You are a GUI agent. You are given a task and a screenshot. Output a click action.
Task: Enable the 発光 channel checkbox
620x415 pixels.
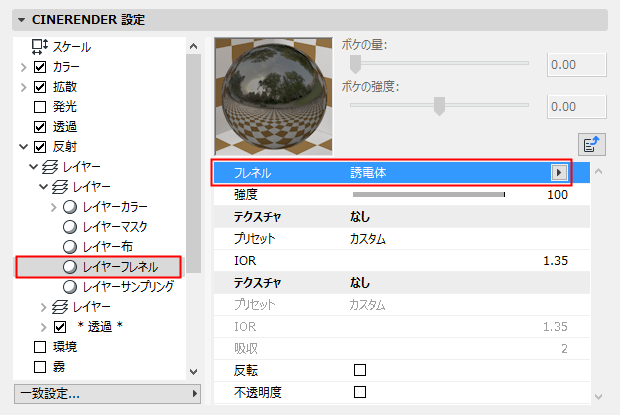pyautogui.click(x=40, y=107)
